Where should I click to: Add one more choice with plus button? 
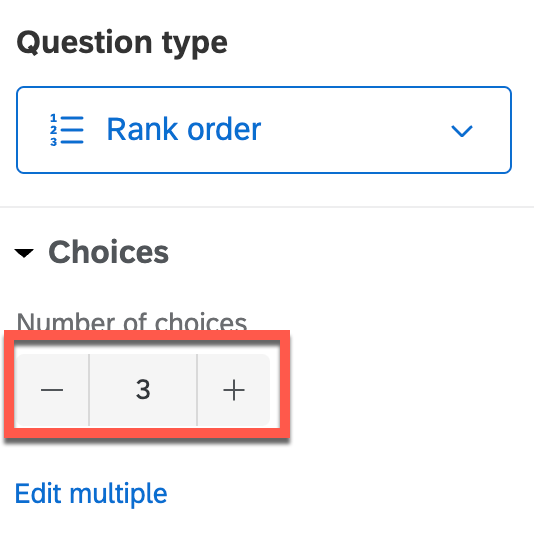click(234, 390)
